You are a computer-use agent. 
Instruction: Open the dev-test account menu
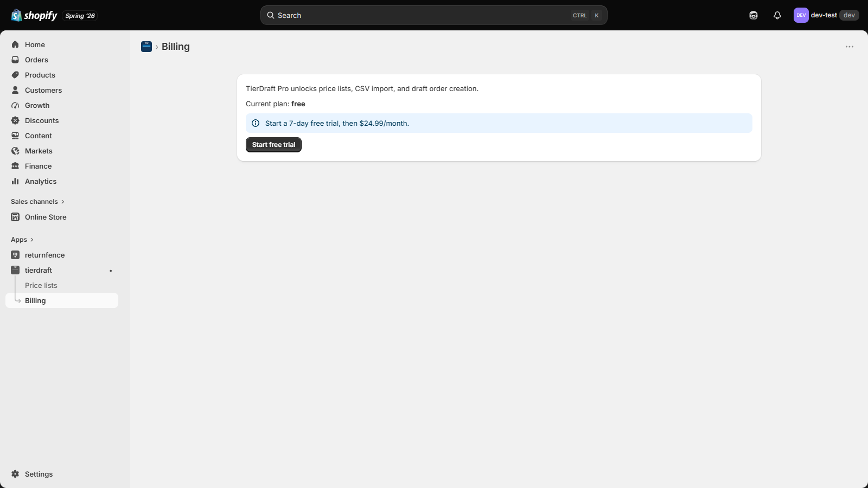coord(826,15)
